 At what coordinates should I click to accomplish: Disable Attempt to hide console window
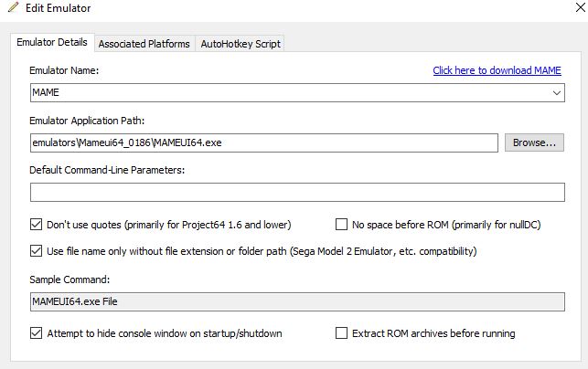click(x=37, y=333)
